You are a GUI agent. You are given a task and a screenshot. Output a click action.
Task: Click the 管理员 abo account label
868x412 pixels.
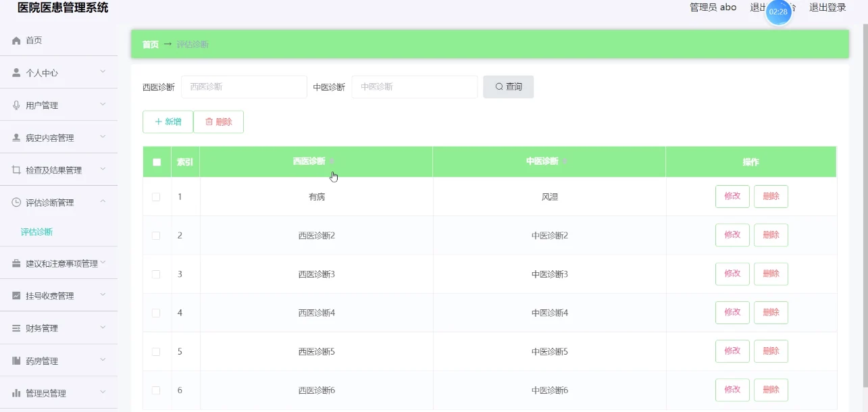[x=713, y=7]
